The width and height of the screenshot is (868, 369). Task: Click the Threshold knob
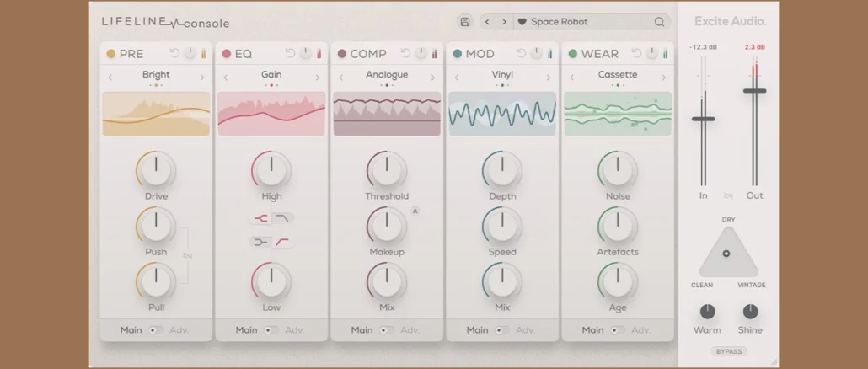(387, 170)
